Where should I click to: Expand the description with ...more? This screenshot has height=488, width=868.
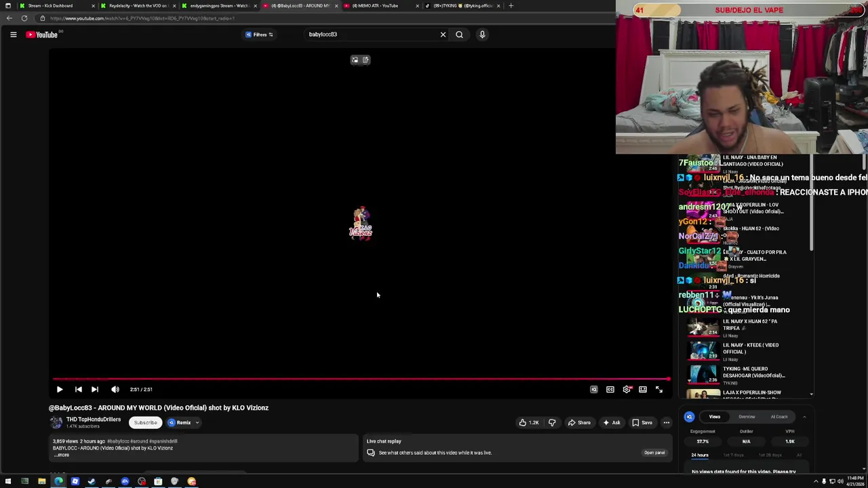pos(62,455)
